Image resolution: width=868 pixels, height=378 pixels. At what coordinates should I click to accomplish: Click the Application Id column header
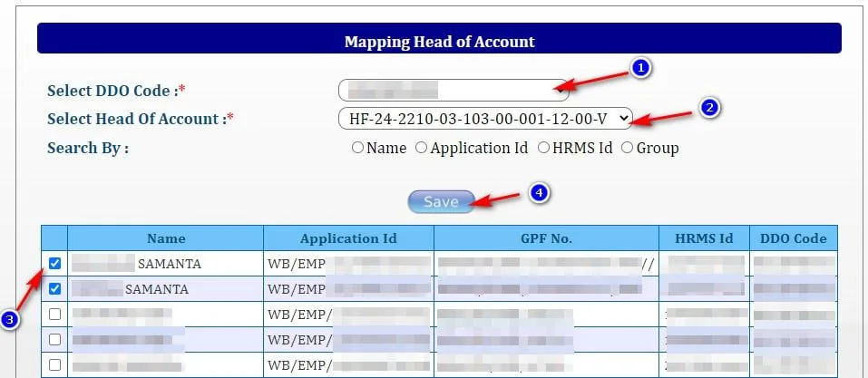click(349, 238)
